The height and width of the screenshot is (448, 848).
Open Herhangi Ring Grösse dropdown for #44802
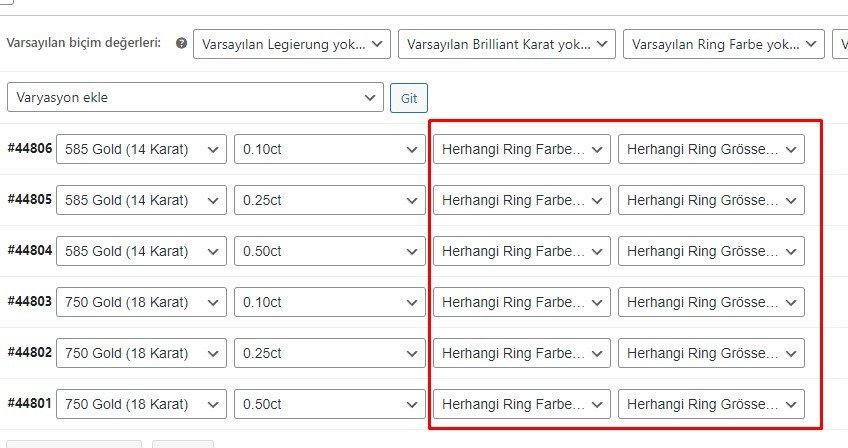click(711, 352)
